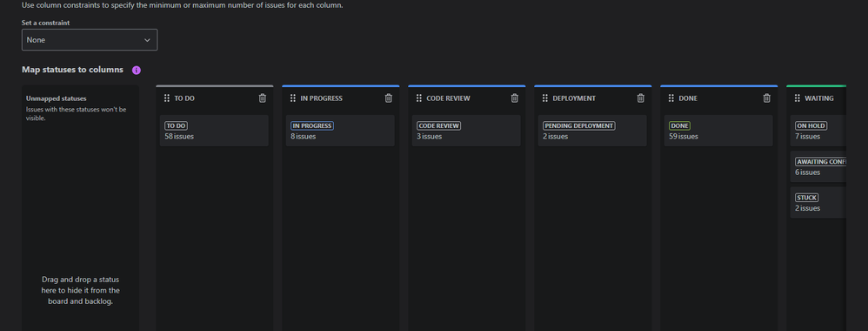
Task: Delete the DEPLOYMENT column via trash icon
Action: [x=640, y=98]
